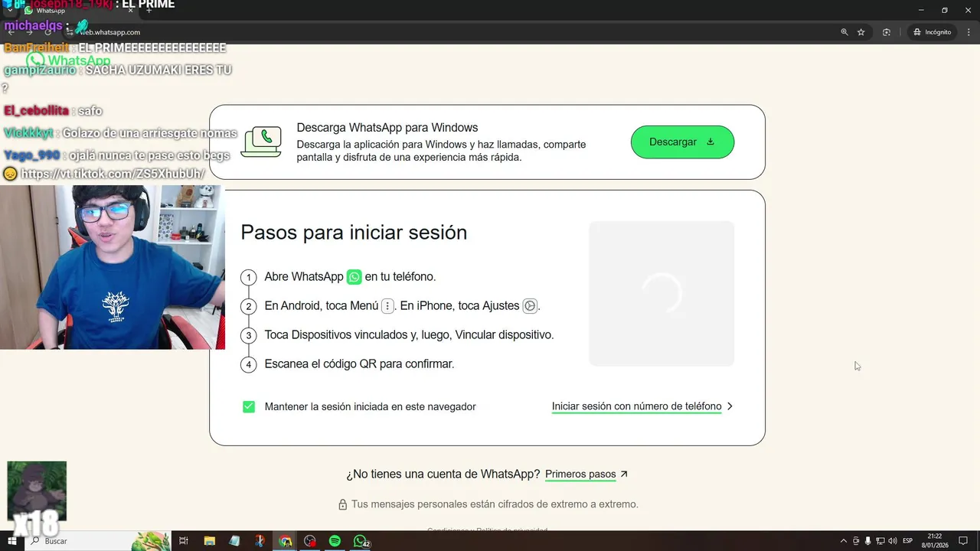980x551 pixels.
Task: Toggle "Mantener la sesión iniciada" checkbox
Action: [x=249, y=406]
